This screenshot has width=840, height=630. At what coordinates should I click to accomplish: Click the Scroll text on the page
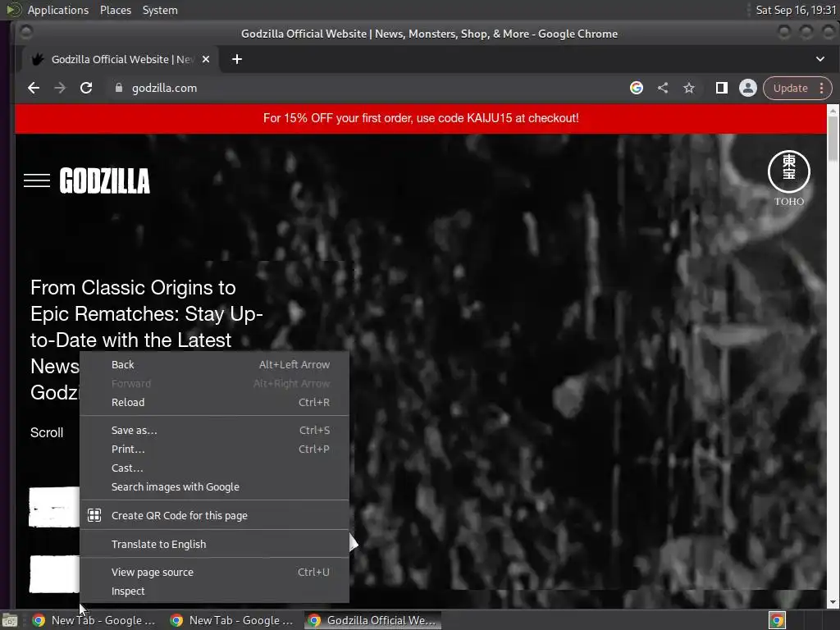coord(47,432)
